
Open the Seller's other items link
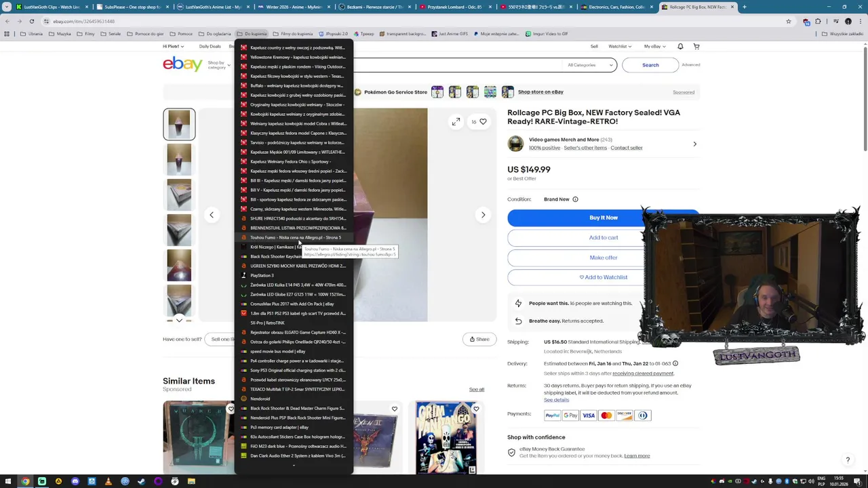[x=585, y=148]
